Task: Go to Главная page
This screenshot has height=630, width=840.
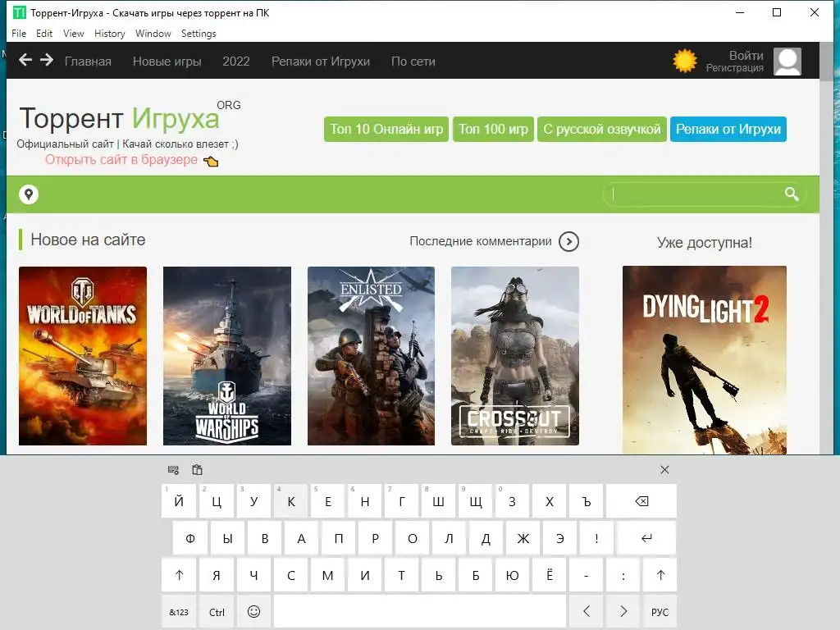Action: click(x=88, y=61)
